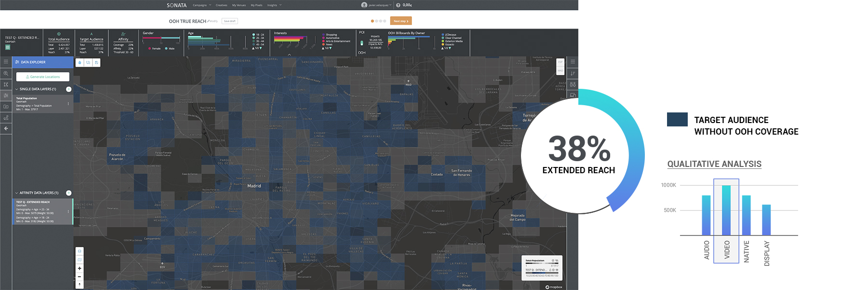Click the Generate Locations button
This screenshot has height=290, width=868.
[43, 77]
